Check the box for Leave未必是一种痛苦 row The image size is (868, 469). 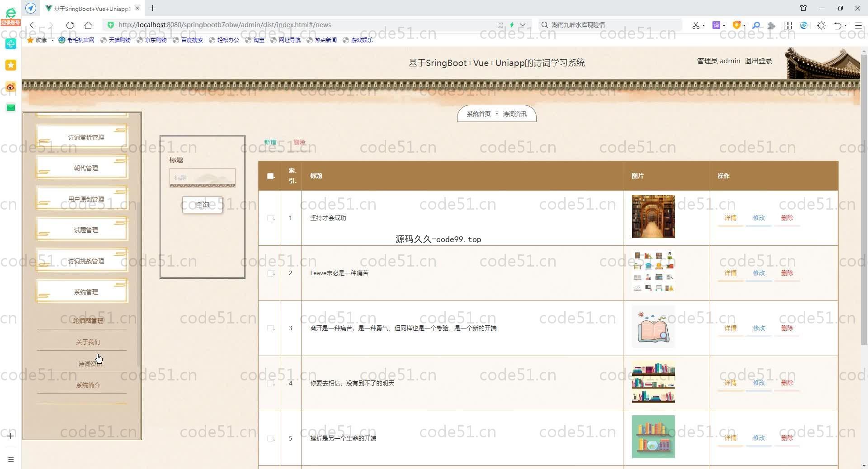tap(270, 273)
